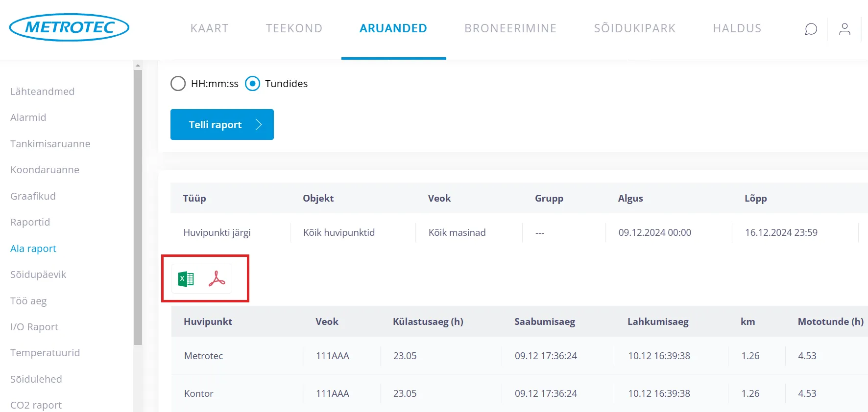Open the SÕIDUKIPARK tab
The width and height of the screenshot is (868, 412).
(634, 28)
